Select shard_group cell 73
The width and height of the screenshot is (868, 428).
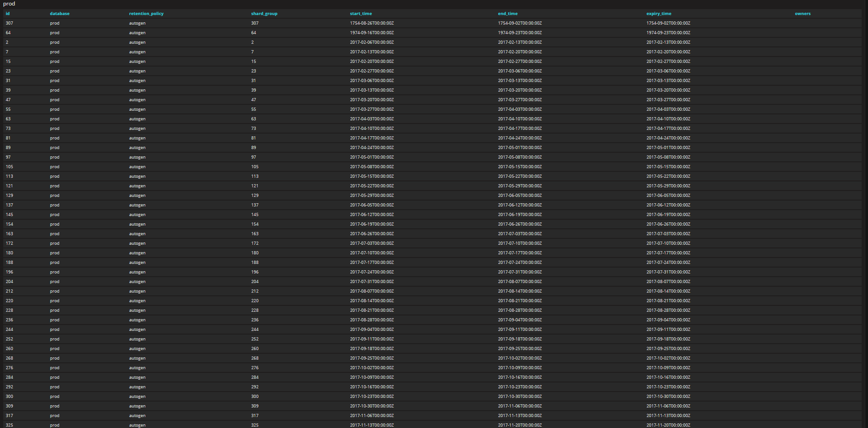click(254, 129)
